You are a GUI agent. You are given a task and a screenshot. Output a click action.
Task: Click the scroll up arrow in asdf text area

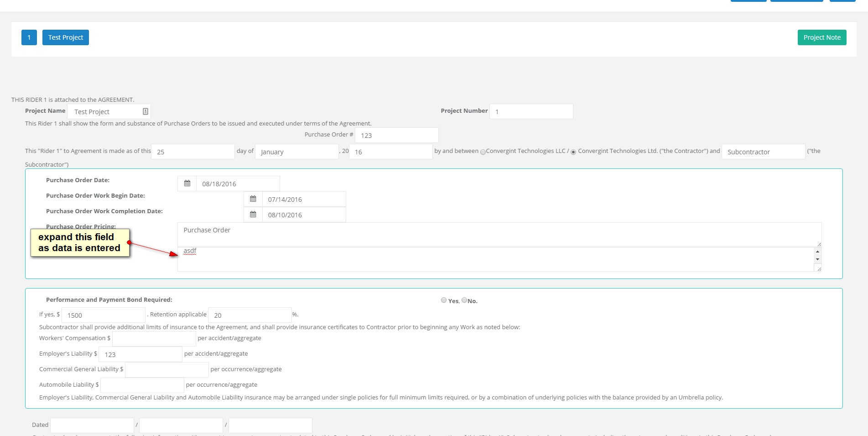point(817,252)
